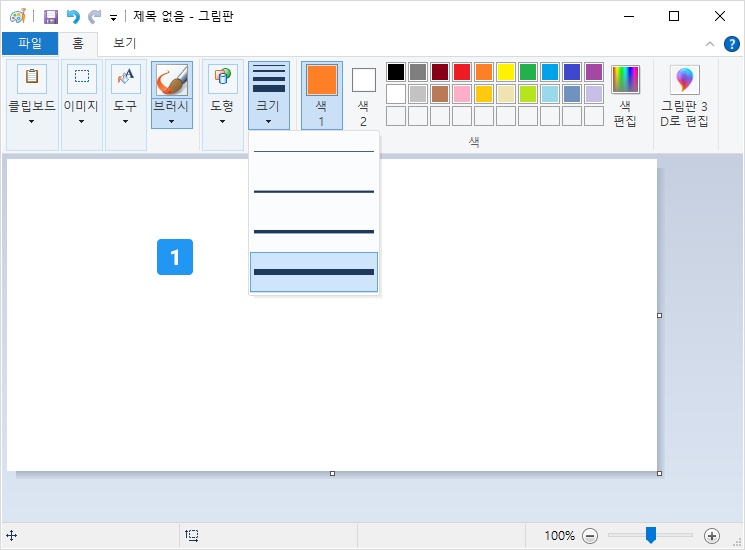
Task: Click the 이미지 selection icon
Action: pos(82,78)
